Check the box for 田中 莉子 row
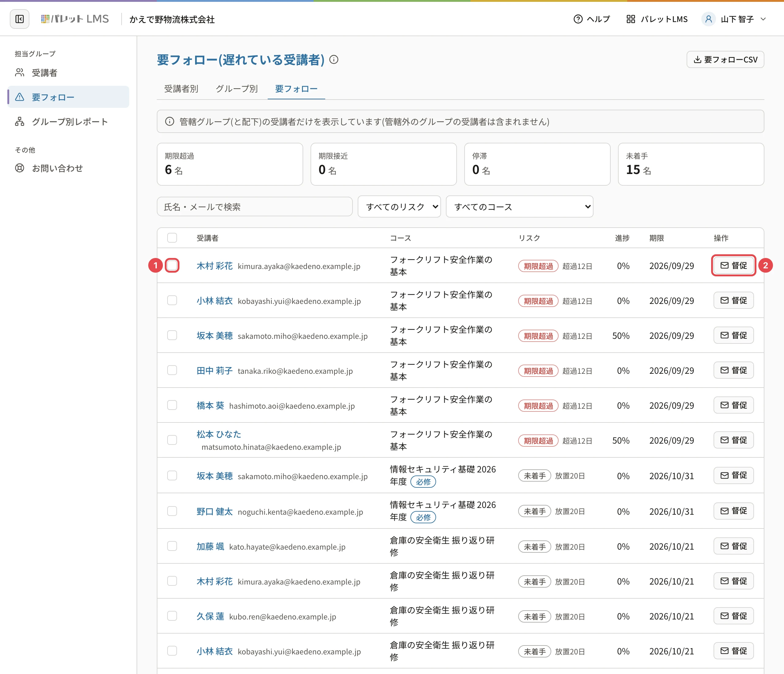The height and width of the screenshot is (674, 784). (172, 370)
